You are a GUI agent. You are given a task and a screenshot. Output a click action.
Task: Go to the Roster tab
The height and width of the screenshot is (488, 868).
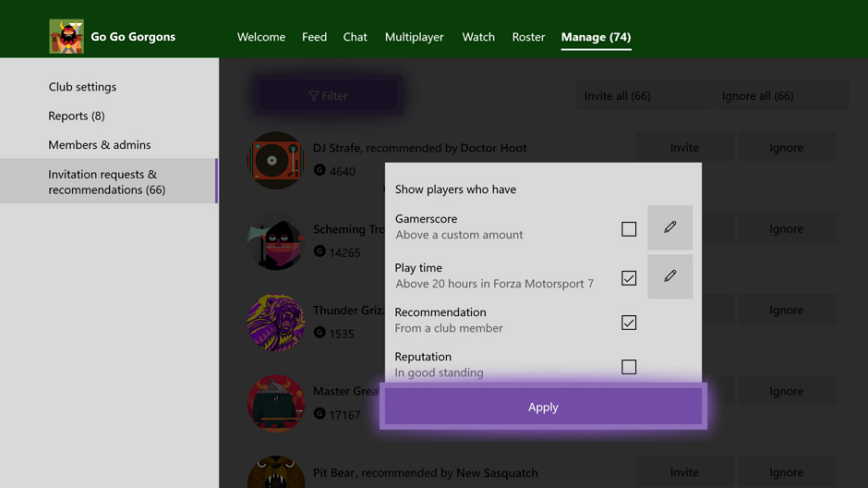click(x=528, y=37)
